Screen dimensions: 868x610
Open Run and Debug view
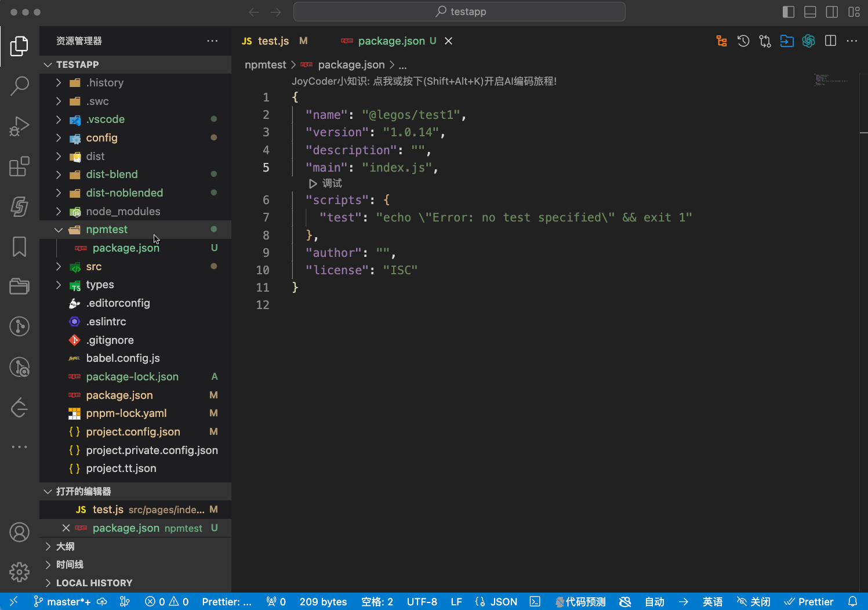tap(19, 126)
